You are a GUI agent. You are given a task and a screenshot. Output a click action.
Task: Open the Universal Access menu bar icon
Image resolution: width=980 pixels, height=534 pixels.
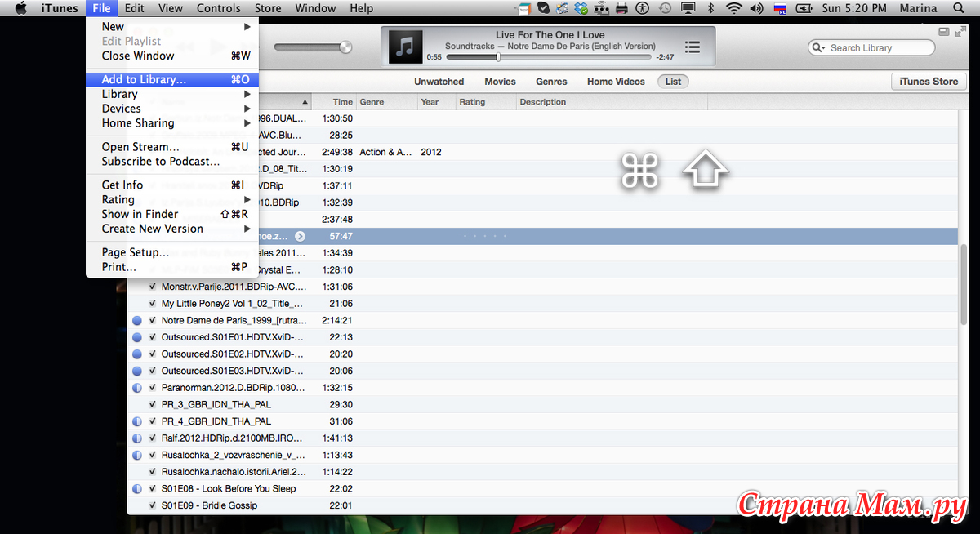click(643, 8)
